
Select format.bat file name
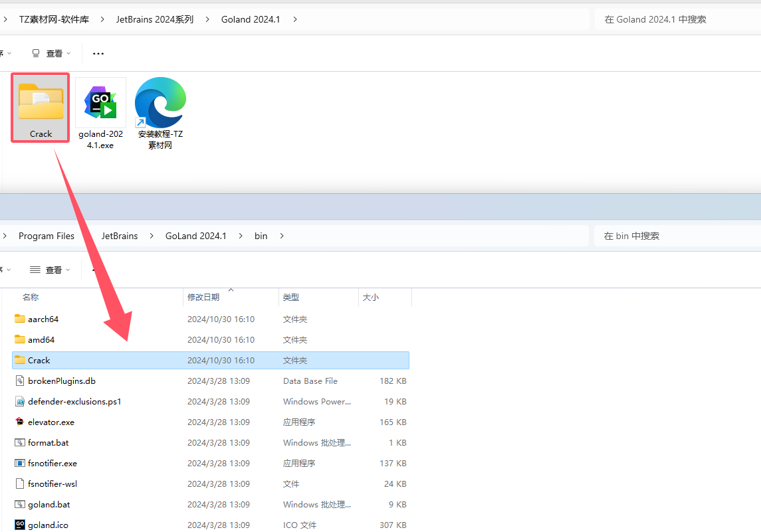pos(48,443)
